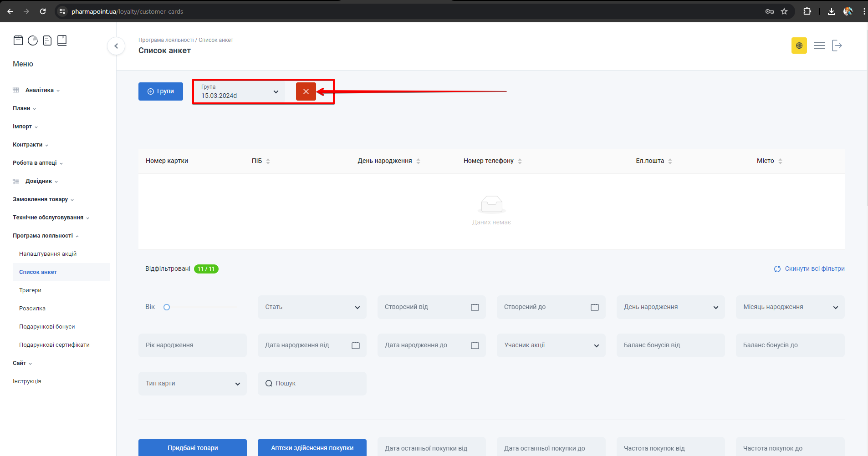Click the document icon in sidebar header
868x456 pixels.
pyautogui.click(x=47, y=41)
